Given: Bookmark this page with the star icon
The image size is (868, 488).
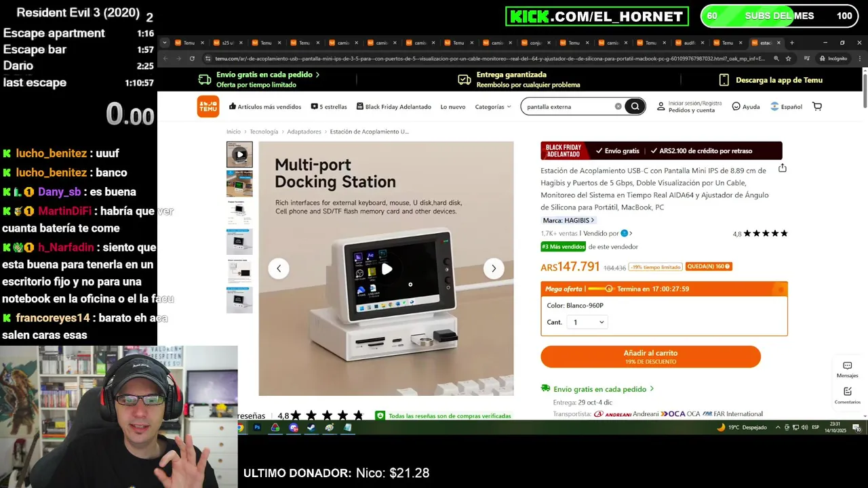Looking at the screenshot, I should pyautogui.click(x=788, y=58).
